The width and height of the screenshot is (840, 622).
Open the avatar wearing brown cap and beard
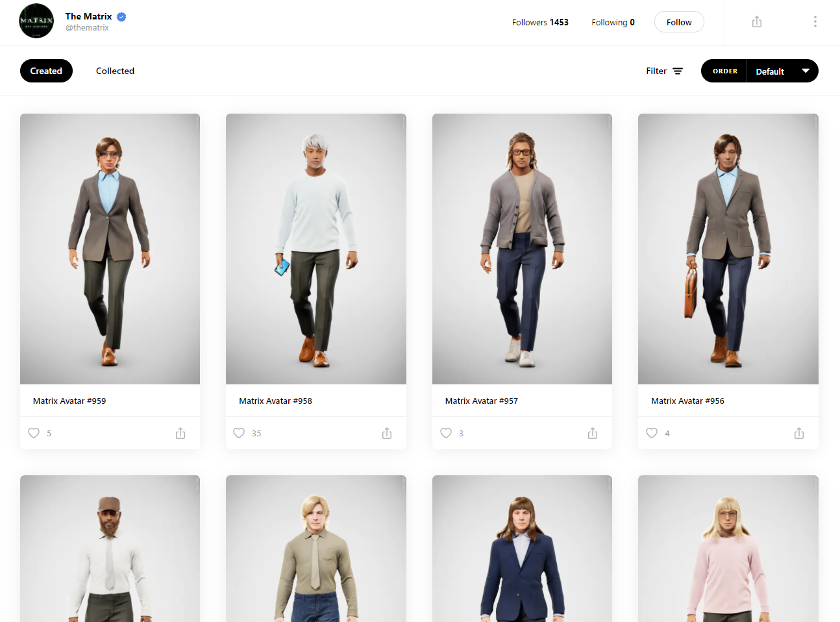point(110,549)
